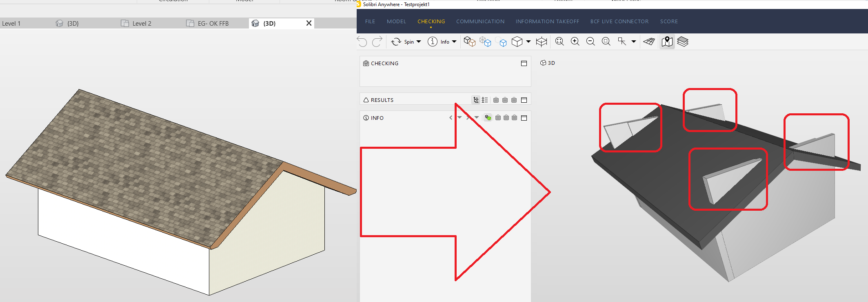Viewport: 868px width, 302px height.
Task: Toggle results hierarchy tree view
Action: pos(476,100)
